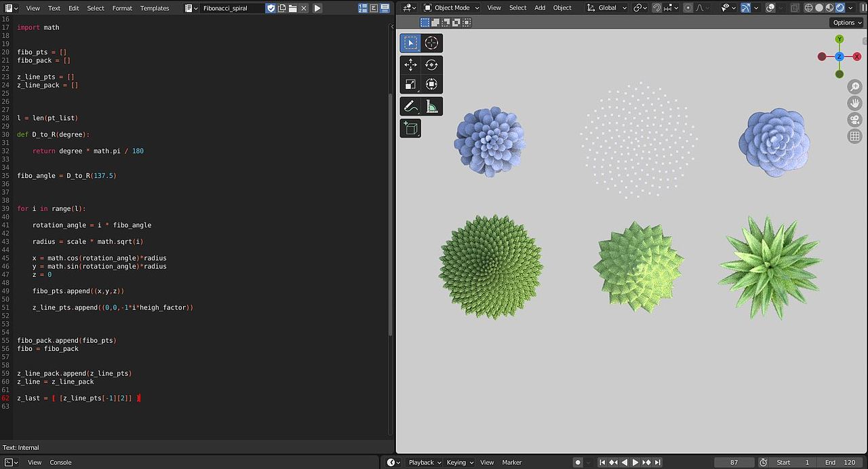
Task: Open the Playback dropdown
Action: click(424, 462)
